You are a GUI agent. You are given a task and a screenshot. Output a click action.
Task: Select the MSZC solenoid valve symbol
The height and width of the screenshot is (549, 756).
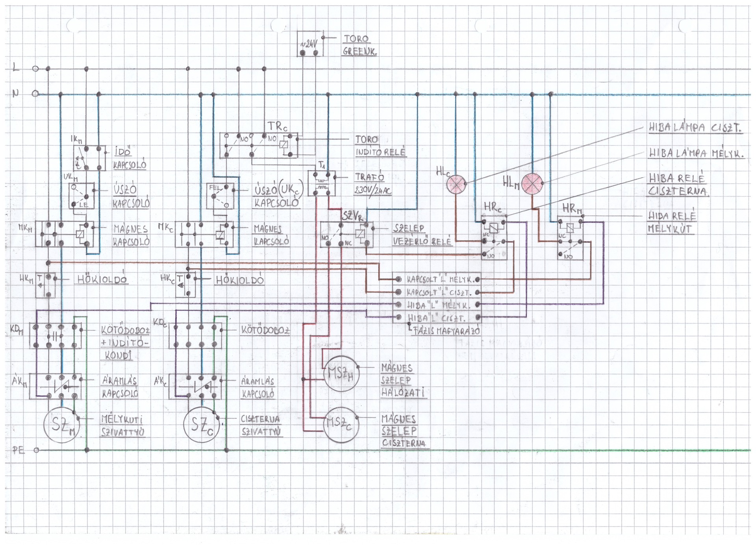pyautogui.click(x=341, y=425)
